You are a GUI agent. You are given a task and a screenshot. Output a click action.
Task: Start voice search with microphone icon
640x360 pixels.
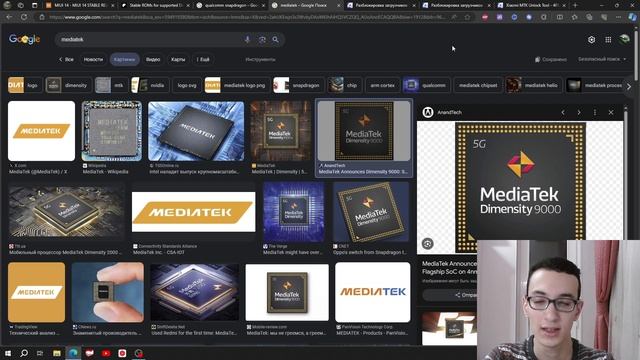(247, 40)
